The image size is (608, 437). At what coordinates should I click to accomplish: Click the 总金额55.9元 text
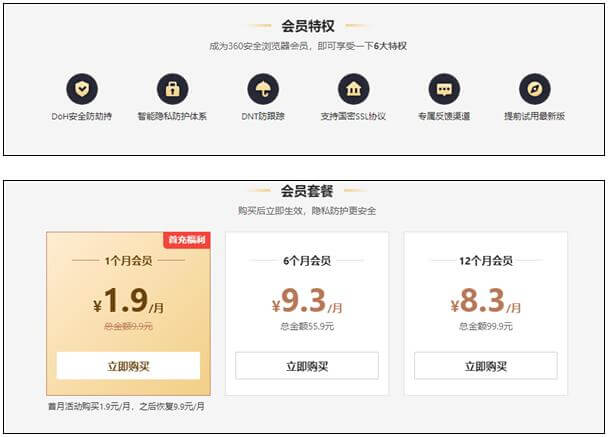[x=307, y=326]
